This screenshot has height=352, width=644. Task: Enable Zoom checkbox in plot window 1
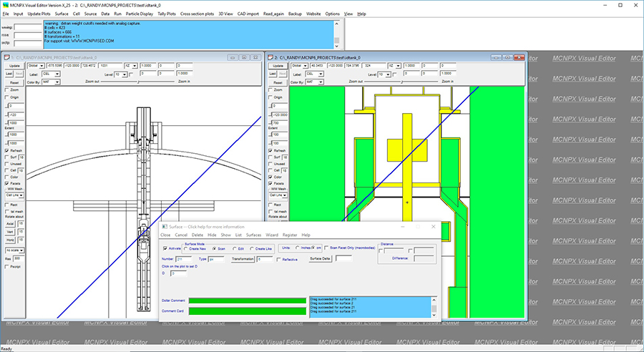[x=6, y=89]
